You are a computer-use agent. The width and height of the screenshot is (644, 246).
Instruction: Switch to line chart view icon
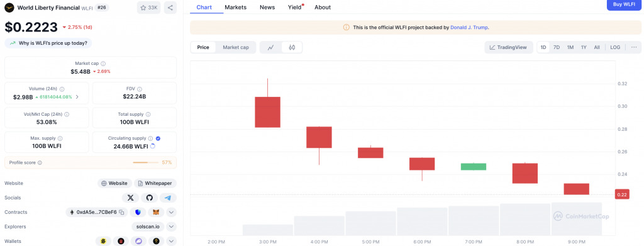point(270,47)
